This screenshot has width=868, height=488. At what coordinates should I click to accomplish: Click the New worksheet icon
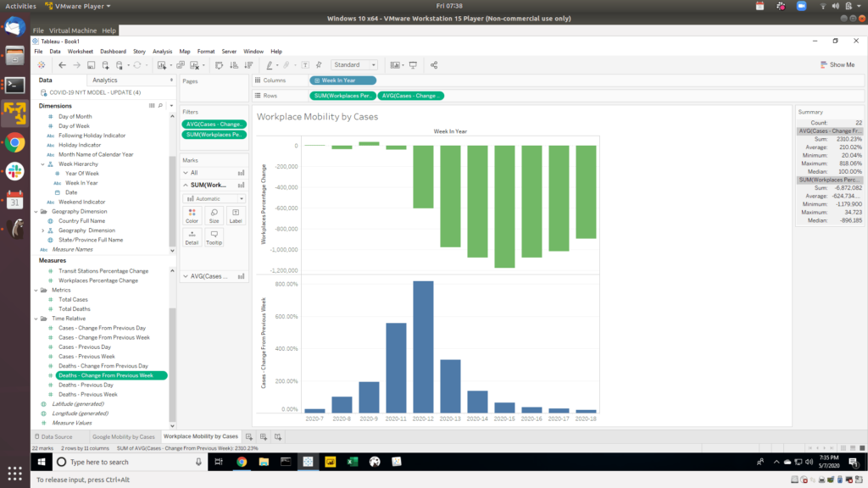(249, 436)
